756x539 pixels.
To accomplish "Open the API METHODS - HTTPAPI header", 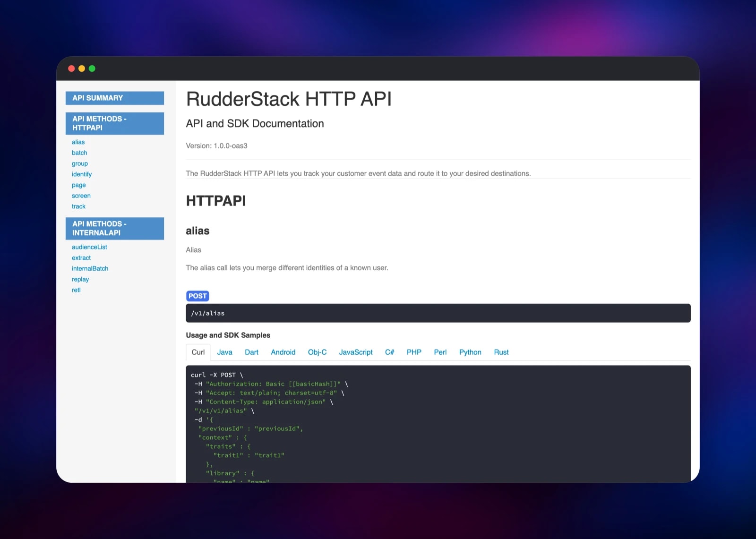I will pyautogui.click(x=115, y=123).
